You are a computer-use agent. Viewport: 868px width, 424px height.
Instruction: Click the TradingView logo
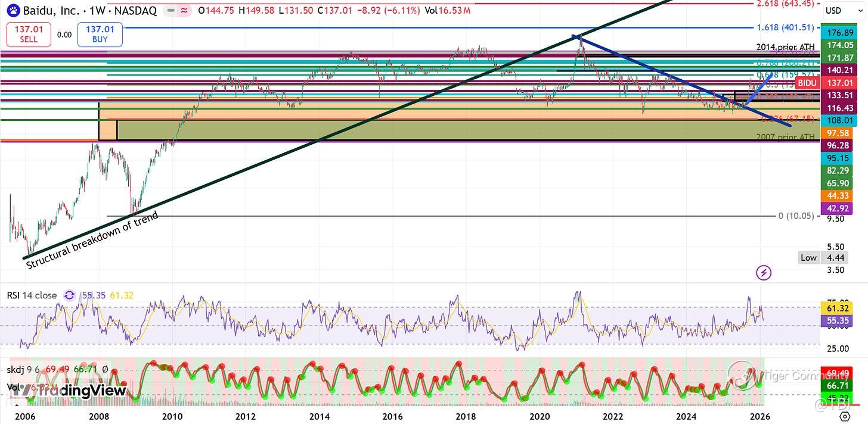coord(70,391)
